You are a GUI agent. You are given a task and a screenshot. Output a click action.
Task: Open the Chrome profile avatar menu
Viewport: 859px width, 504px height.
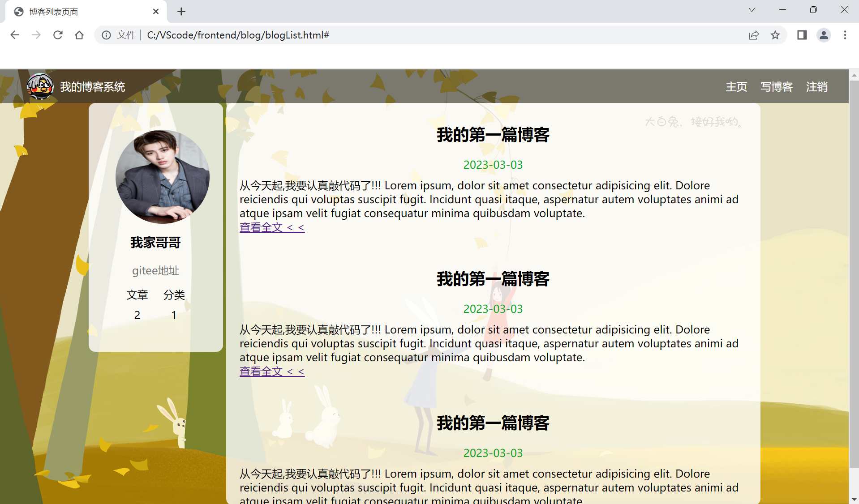tap(824, 35)
